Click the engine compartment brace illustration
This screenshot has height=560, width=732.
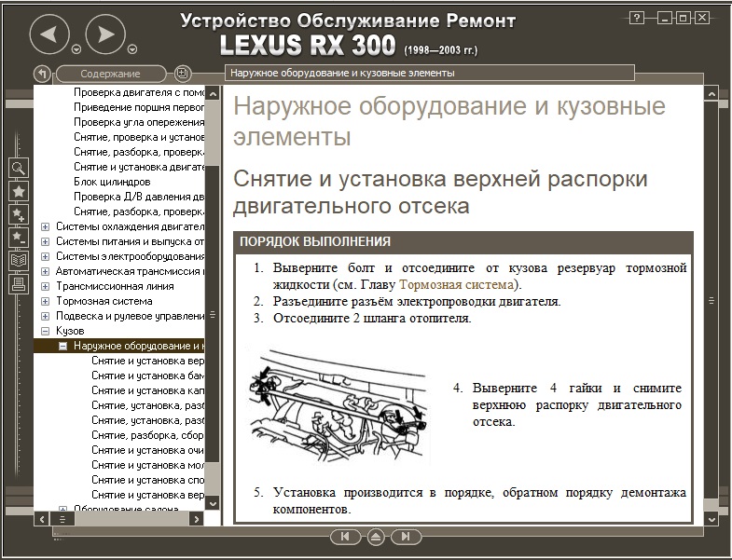[x=338, y=405]
